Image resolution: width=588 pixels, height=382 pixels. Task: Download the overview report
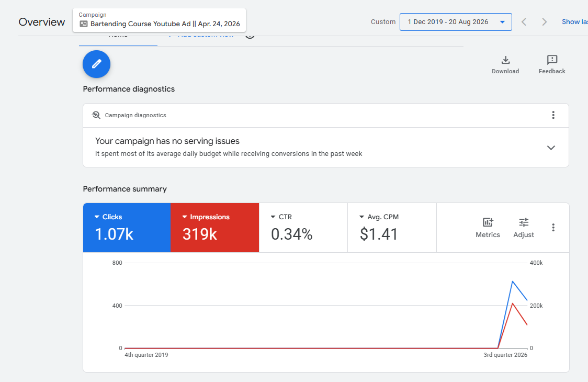click(x=505, y=65)
